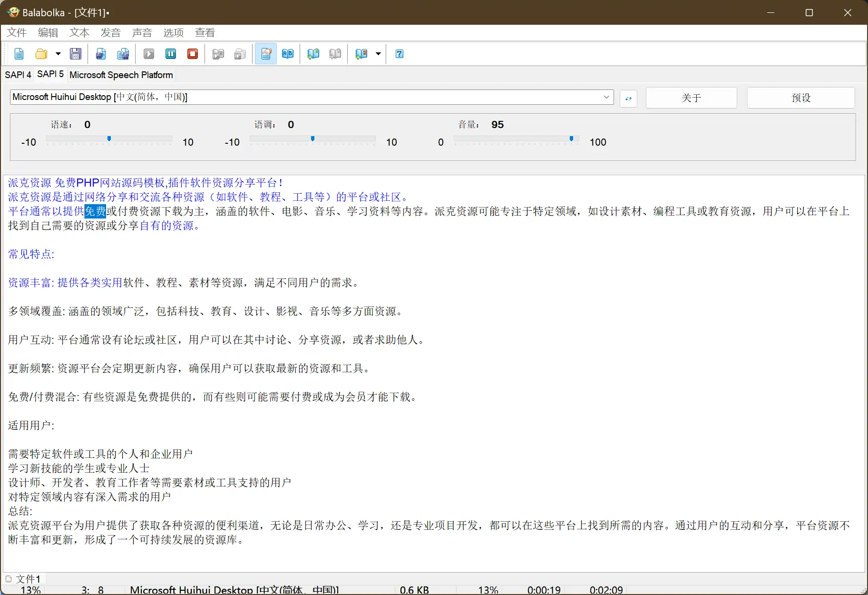Click the split and save audio files icon

(x=123, y=54)
